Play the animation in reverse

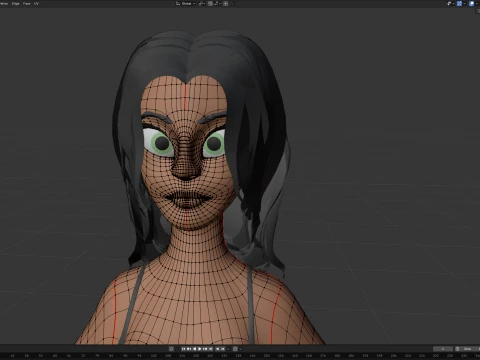195,349
